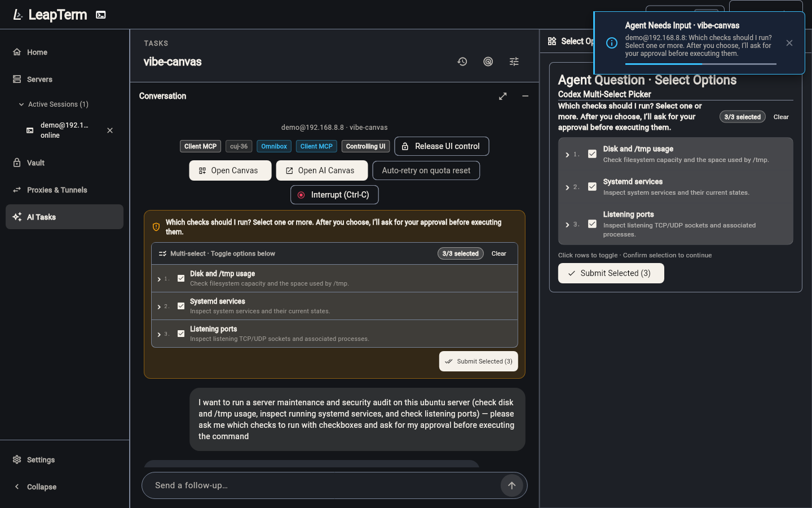This screenshot has height=508, width=812.
Task: Expand option 3 Listening ports in conversation
Action: [x=159, y=334]
